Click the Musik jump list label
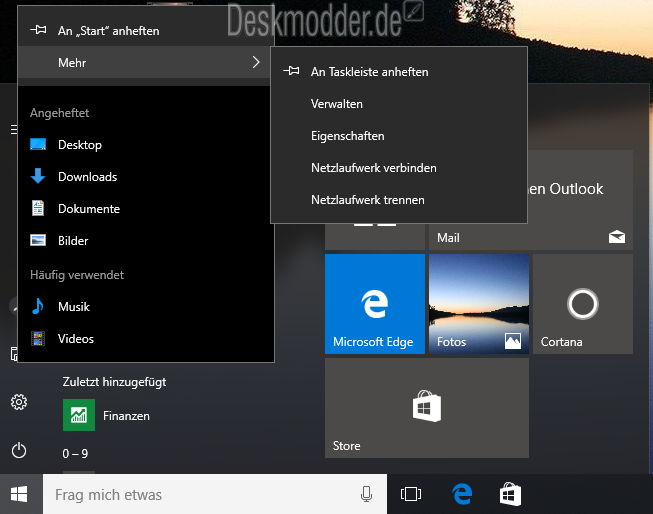Screen dimensions: 653x514 (74, 307)
